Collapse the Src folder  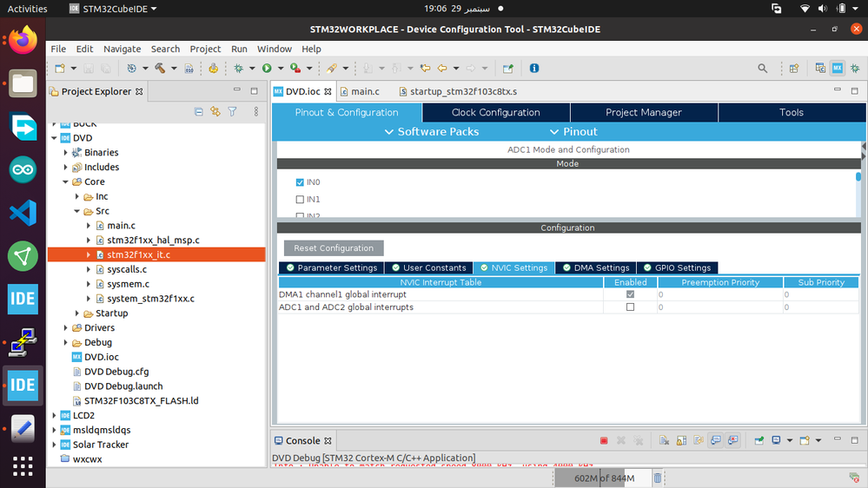pos(77,211)
